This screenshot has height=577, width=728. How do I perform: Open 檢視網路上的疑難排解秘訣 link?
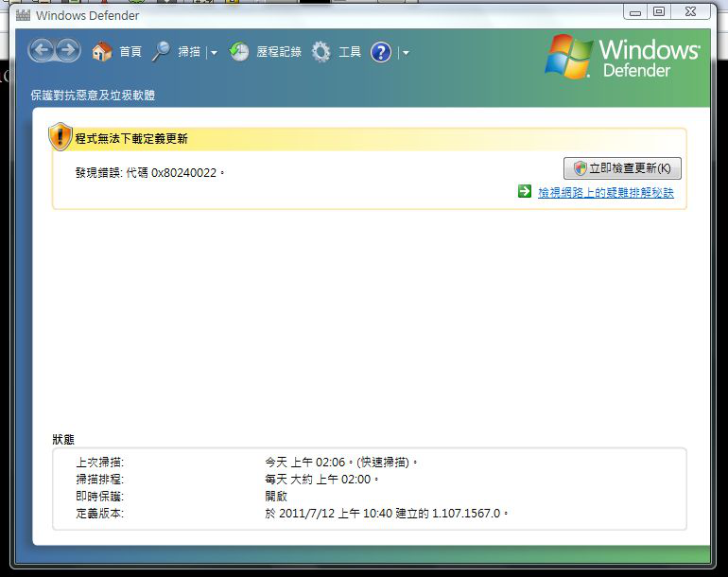pos(606,192)
